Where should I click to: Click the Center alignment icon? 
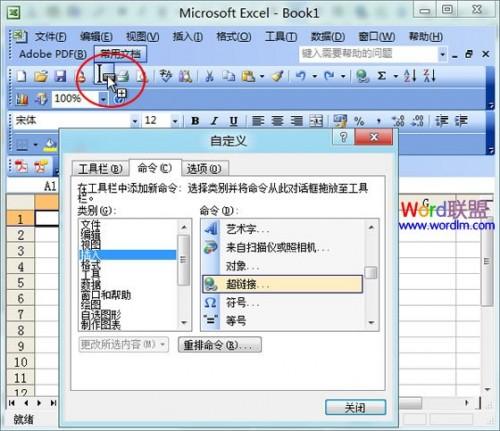click(x=277, y=121)
